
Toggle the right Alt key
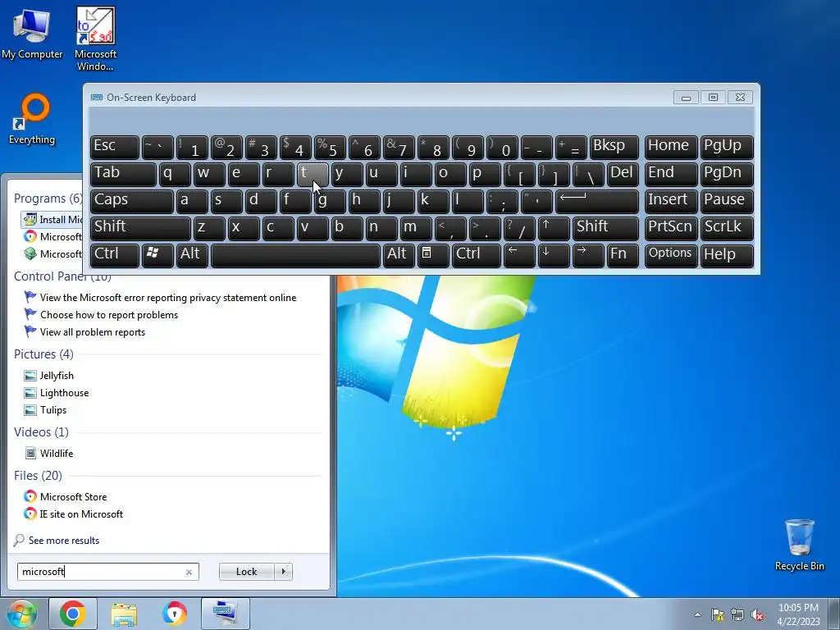point(399,255)
